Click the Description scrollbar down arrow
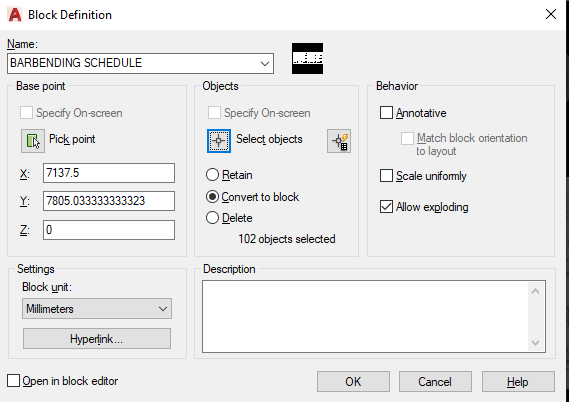The height and width of the screenshot is (402, 569). (x=536, y=342)
